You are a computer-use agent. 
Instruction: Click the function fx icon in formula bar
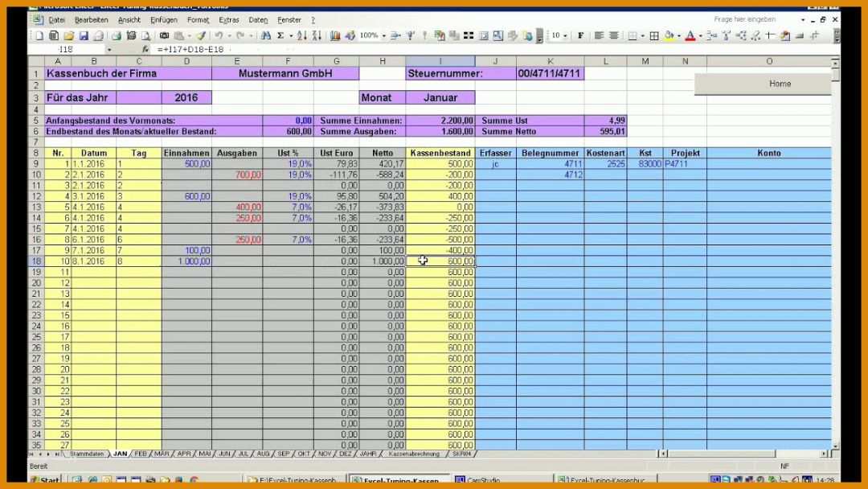click(x=145, y=49)
